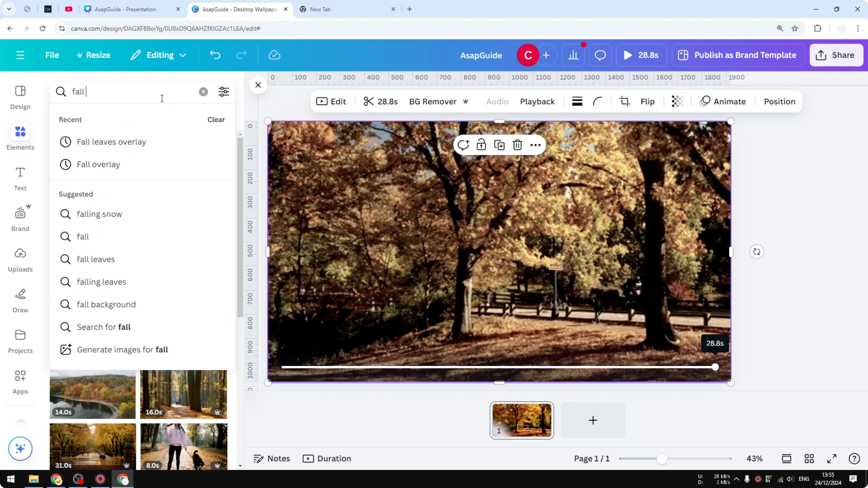
Task: Open the Draw panel in sidebar
Action: coord(20,300)
